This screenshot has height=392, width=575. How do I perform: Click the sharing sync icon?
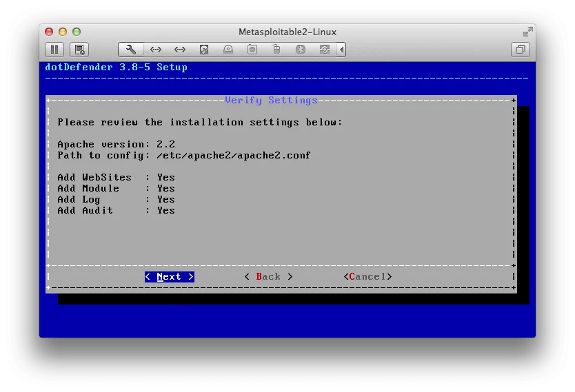coord(324,50)
